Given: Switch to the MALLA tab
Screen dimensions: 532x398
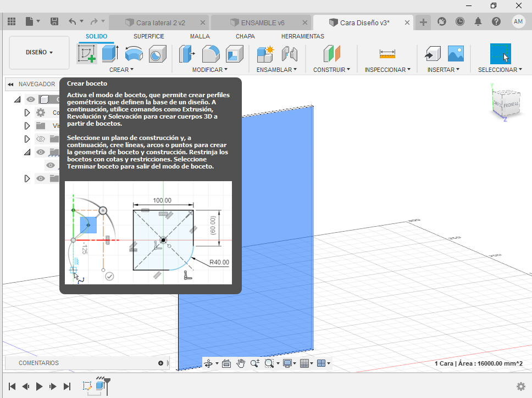Looking at the screenshot, I should click(199, 36).
